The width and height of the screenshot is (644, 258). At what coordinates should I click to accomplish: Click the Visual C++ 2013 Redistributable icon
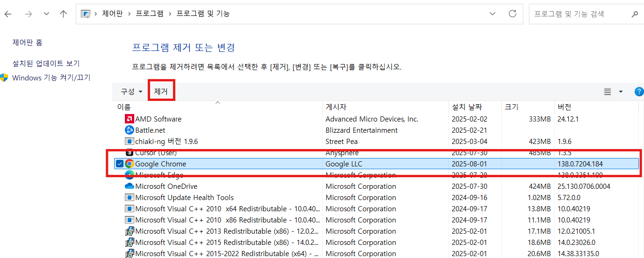point(130,231)
